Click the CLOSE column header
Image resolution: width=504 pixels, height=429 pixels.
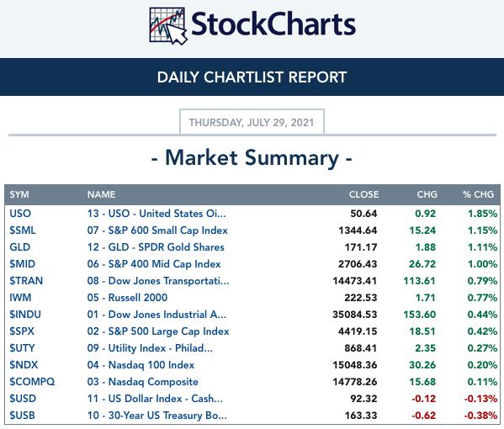pyautogui.click(x=363, y=194)
